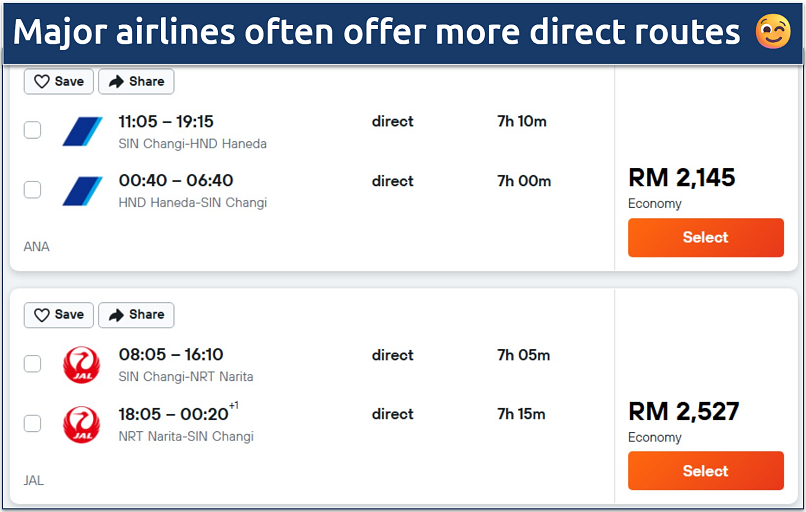Viewport: 806px width, 512px height.
Task: Select the RM 2,145 ANA fare
Action: click(x=705, y=238)
